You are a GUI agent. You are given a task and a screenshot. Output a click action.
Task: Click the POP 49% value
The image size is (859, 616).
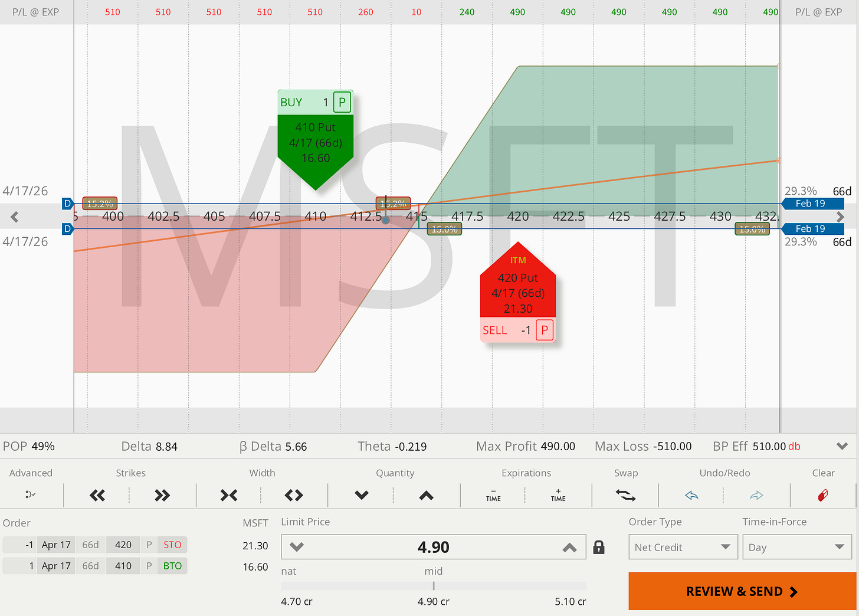tap(42, 446)
